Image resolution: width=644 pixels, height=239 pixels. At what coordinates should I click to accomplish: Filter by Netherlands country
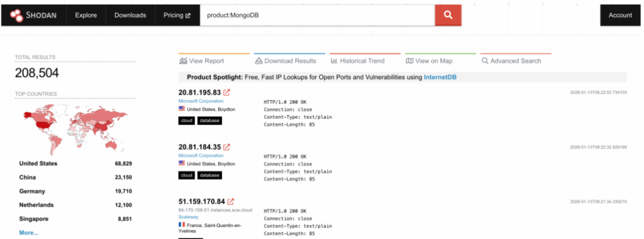point(36,205)
